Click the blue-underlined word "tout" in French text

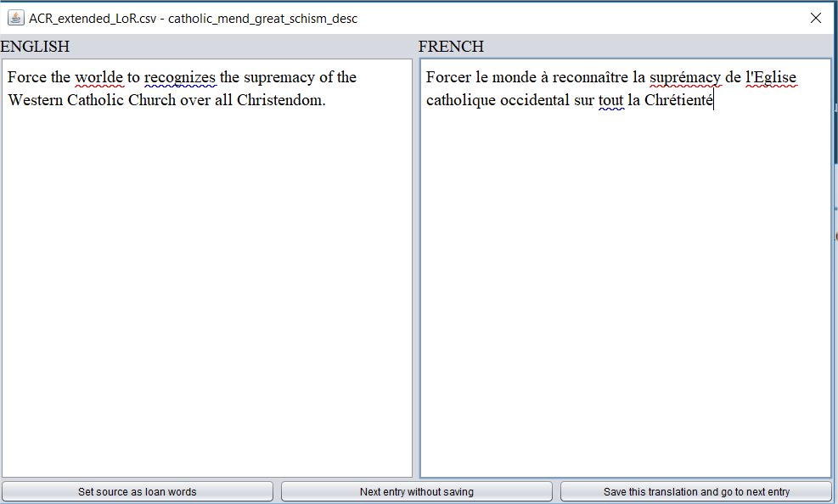click(x=610, y=101)
